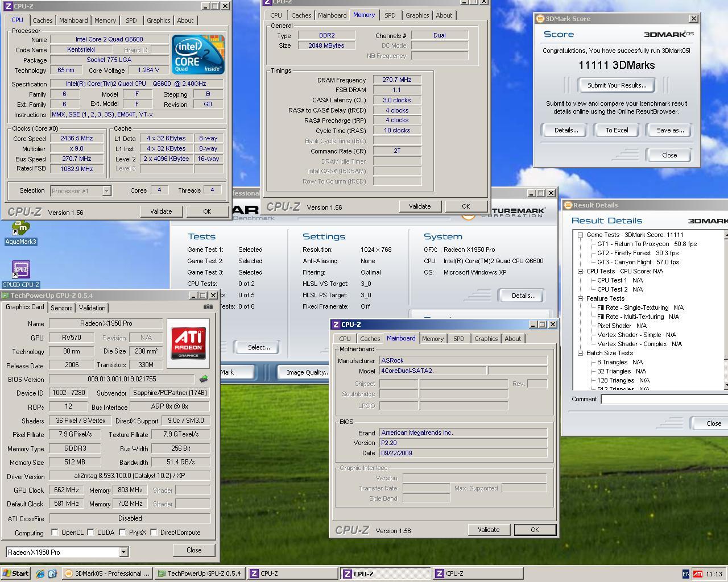Click Submit Your Results button
The height and width of the screenshot is (582, 728).
tap(617, 85)
